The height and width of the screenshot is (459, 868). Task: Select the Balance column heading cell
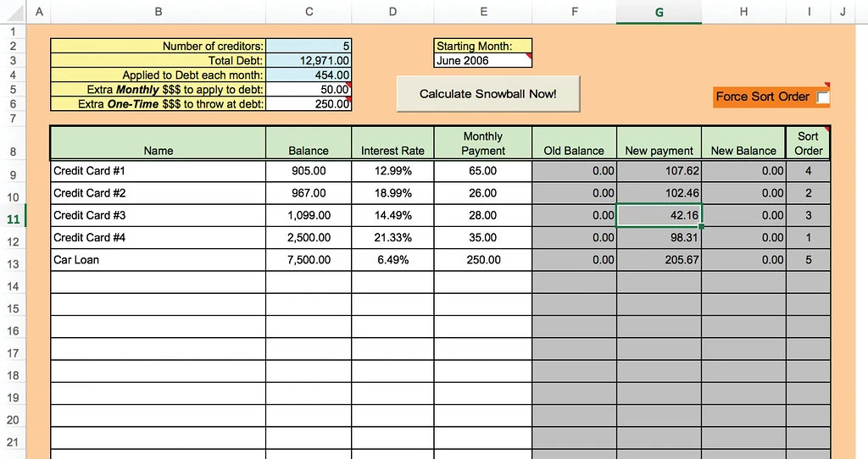[309, 143]
